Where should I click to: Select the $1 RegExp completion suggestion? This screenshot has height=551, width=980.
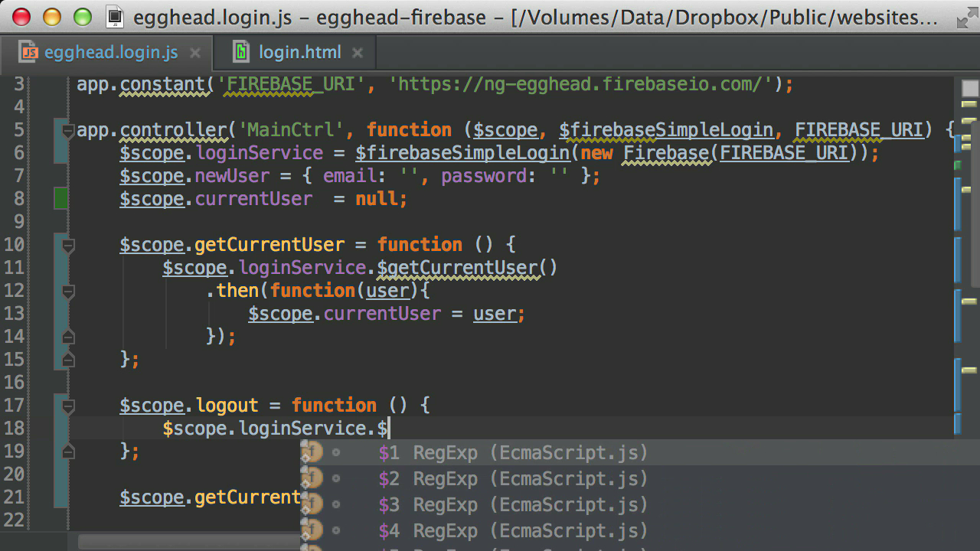click(x=639, y=453)
